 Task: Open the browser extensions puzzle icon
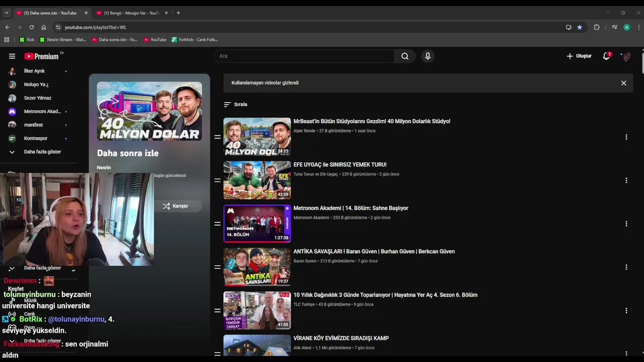597,27
